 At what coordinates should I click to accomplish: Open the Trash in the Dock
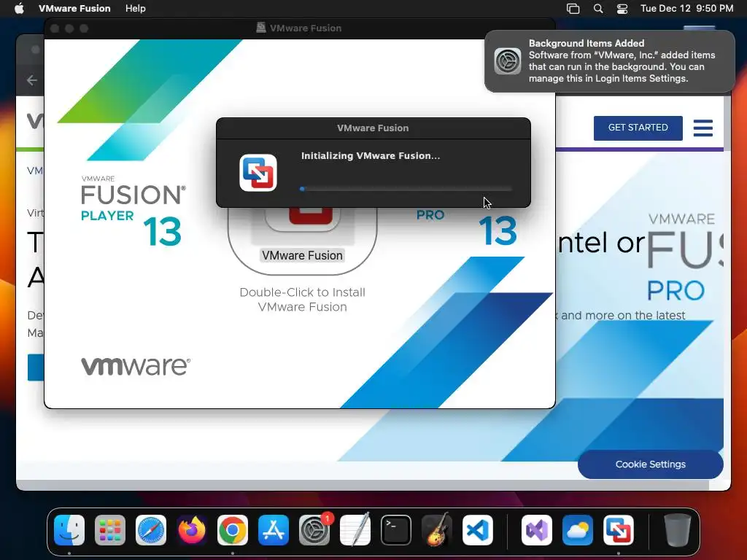(x=677, y=530)
